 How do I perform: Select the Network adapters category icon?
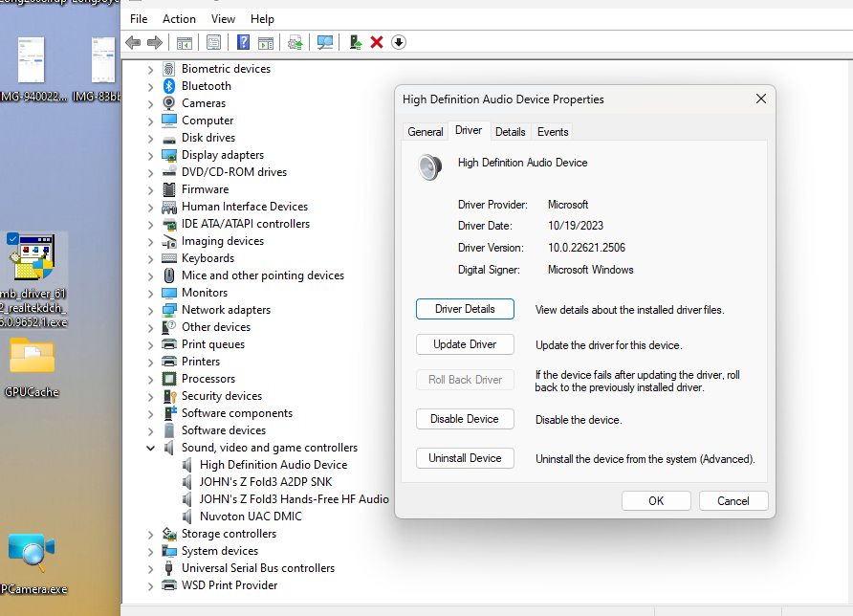(x=169, y=310)
